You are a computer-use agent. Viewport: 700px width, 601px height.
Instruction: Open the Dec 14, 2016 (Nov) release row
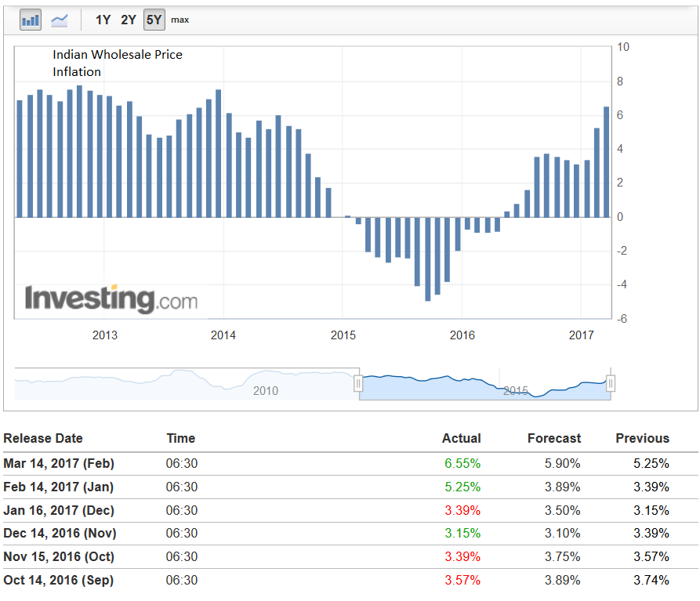(x=59, y=534)
